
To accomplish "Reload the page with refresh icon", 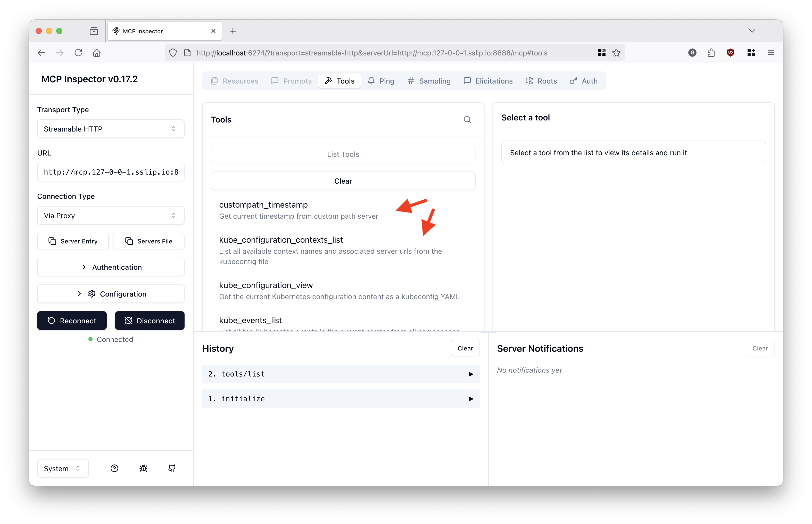I will click(x=79, y=53).
